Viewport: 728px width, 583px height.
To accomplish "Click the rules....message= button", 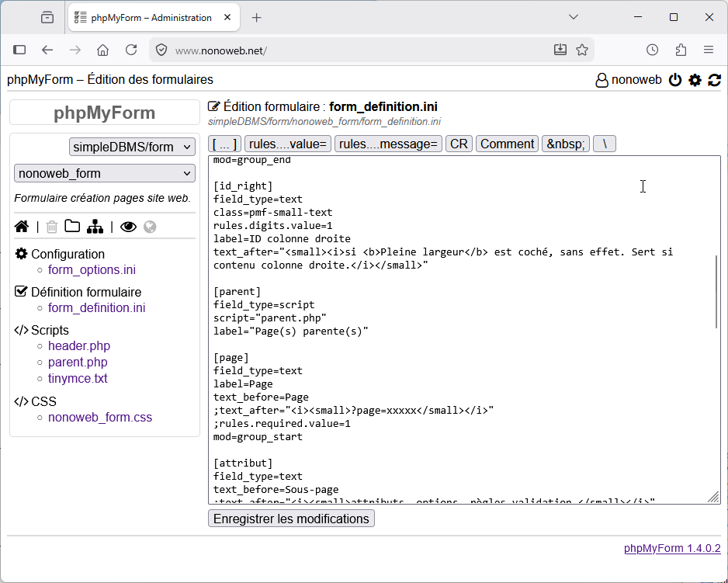I will coord(389,144).
